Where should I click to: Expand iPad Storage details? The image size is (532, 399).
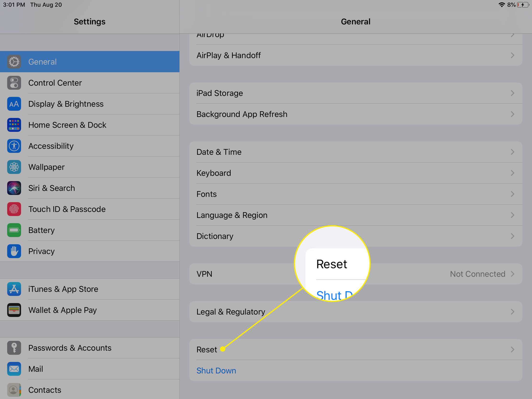355,93
